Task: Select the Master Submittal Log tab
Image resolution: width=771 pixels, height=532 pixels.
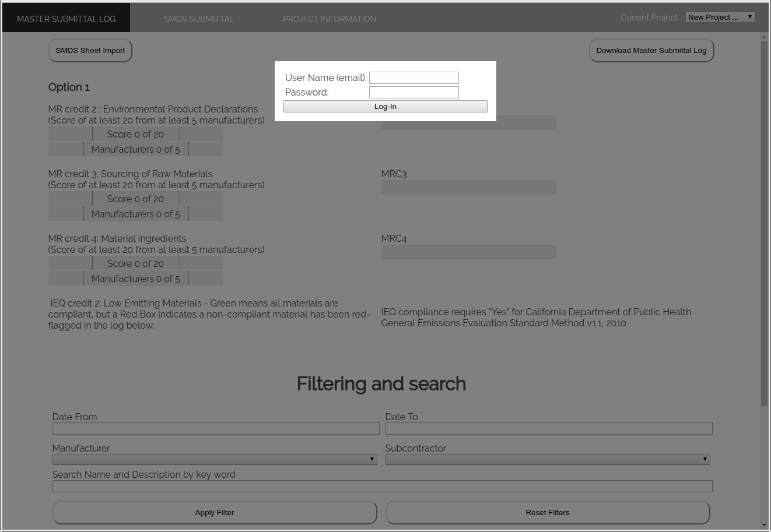Action: click(x=66, y=19)
